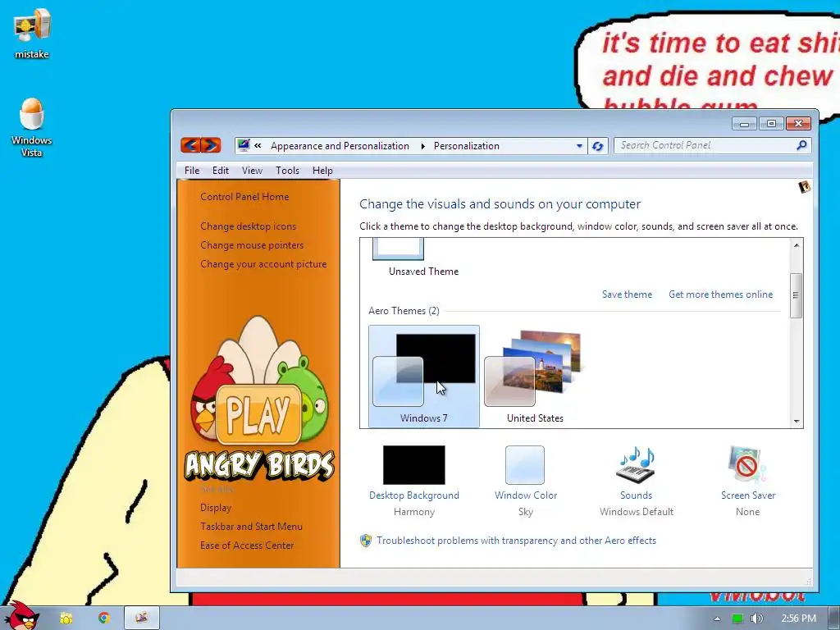Viewport: 840px width, 630px height.
Task: Open the Tools menu
Action: (x=287, y=171)
